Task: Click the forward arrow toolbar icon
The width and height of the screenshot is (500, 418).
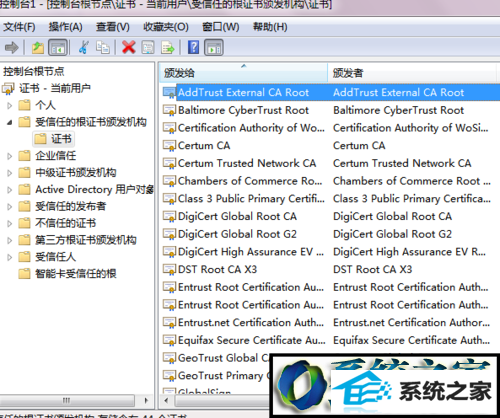Action: pos(12,48)
